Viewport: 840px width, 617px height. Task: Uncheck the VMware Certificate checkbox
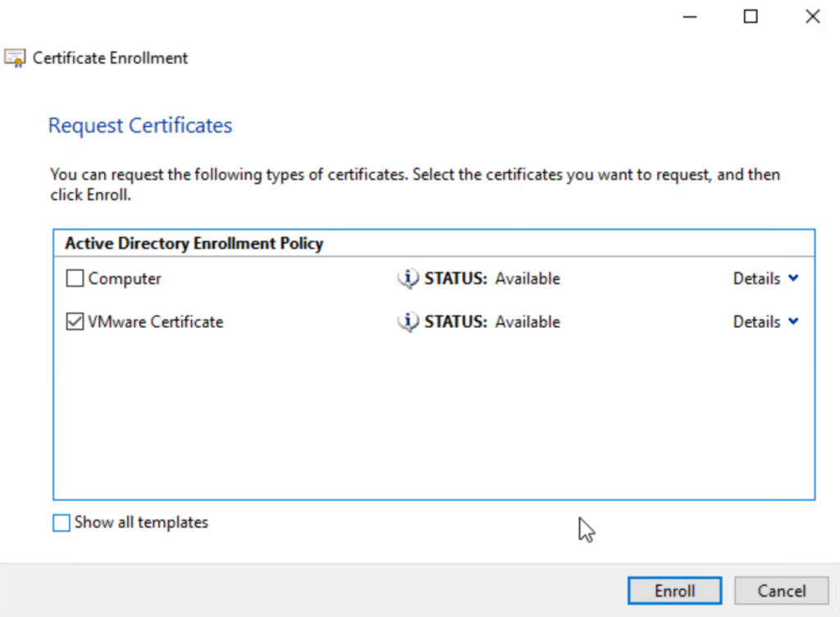(75, 322)
